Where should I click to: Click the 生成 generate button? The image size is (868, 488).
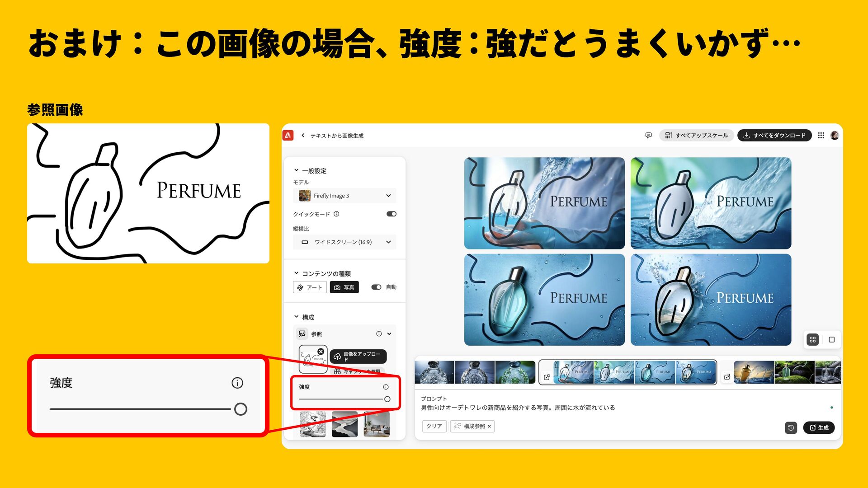click(819, 427)
